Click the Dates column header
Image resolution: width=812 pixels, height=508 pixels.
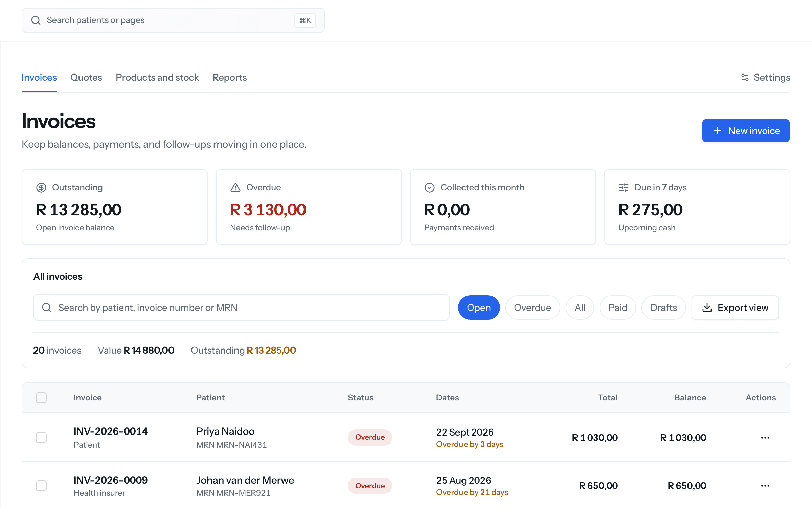point(447,398)
